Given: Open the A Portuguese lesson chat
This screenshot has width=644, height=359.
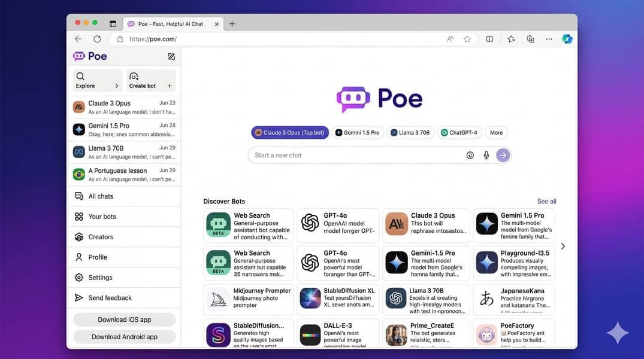Looking at the screenshot, I should tap(124, 174).
